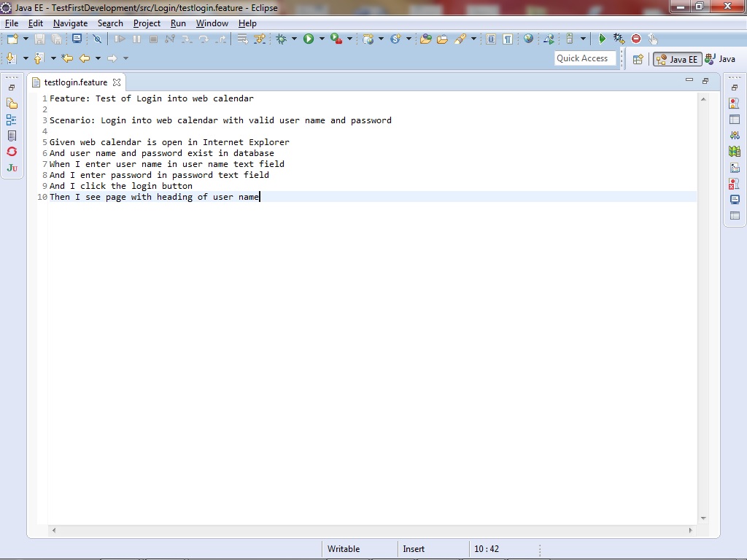The width and height of the screenshot is (747, 560).
Task: Open the JUnit view from left sidebar
Action: click(x=12, y=168)
